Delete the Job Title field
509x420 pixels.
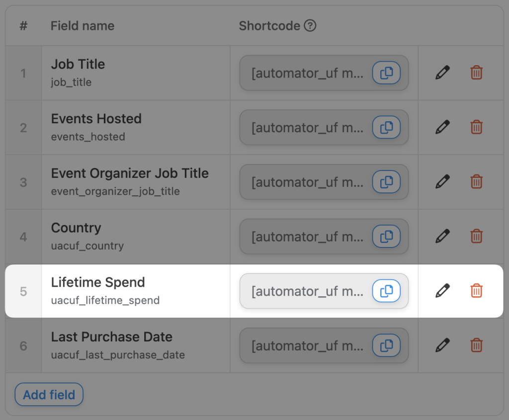(x=476, y=73)
